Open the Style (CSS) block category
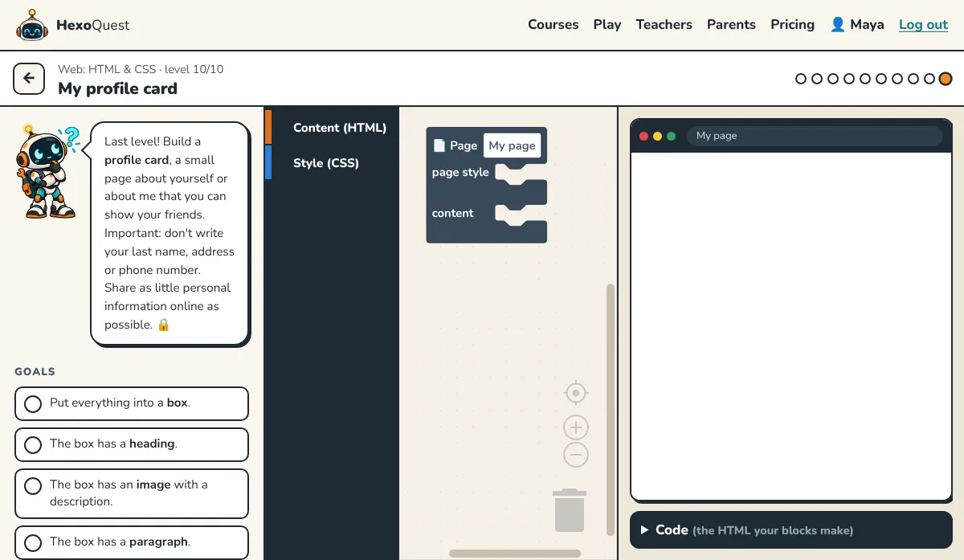 coord(332,163)
